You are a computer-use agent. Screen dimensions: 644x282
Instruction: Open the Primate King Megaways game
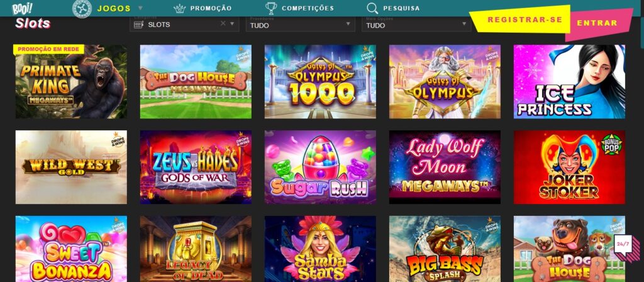(72, 82)
